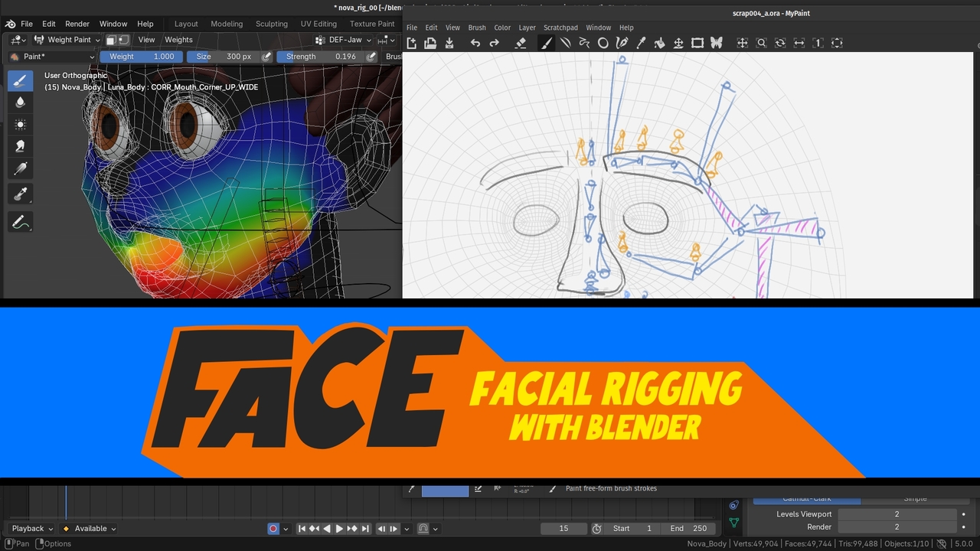Open the Weights menu in Blender header

point(179,40)
